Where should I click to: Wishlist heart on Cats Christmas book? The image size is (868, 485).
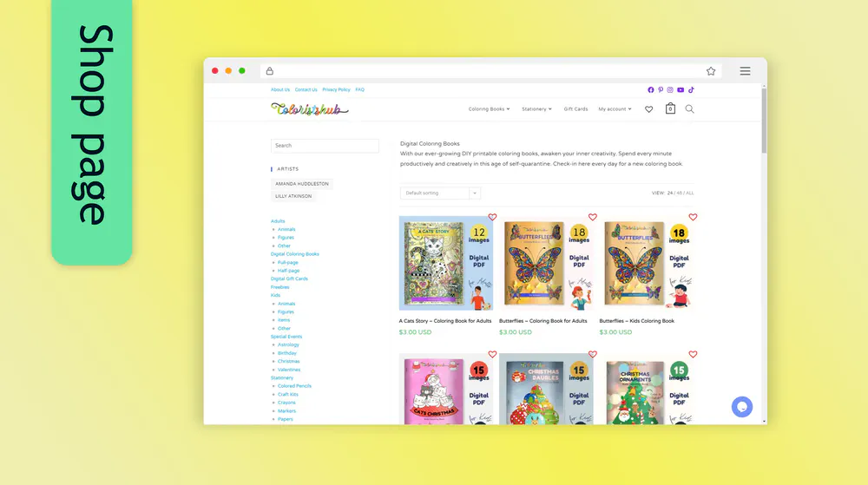(x=492, y=354)
